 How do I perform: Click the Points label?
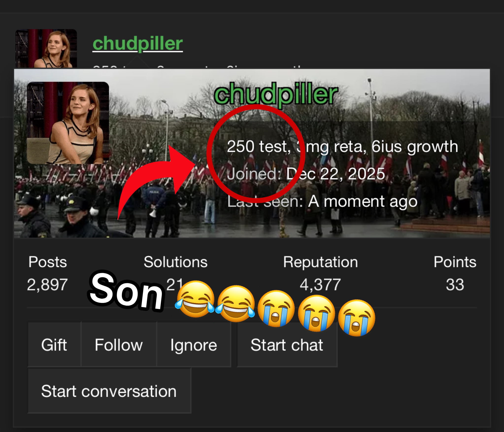(455, 262)
